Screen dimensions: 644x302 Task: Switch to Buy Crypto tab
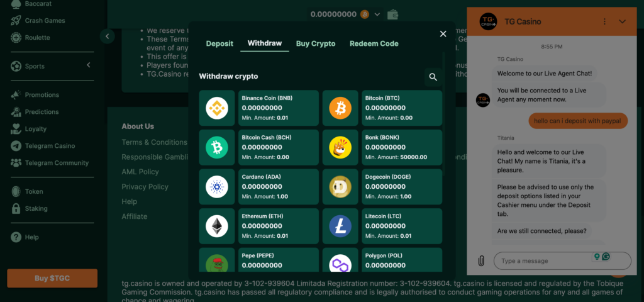click(x=316, y=43)
